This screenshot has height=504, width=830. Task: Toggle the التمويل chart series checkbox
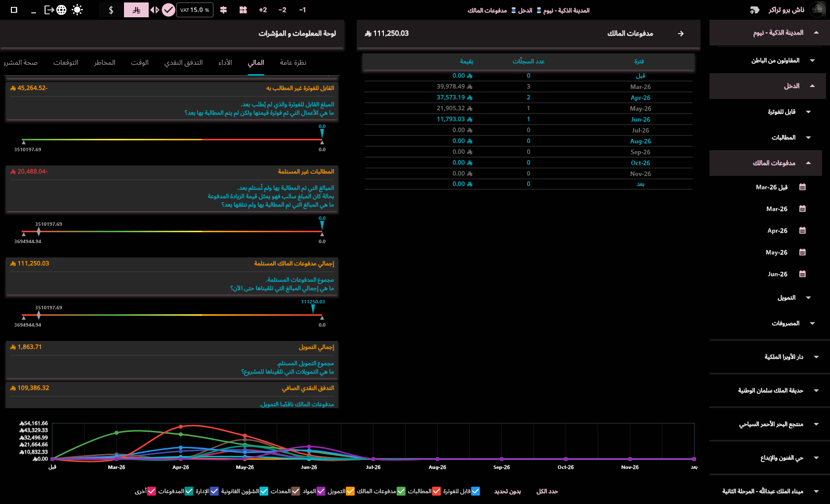tap(350, 491)
